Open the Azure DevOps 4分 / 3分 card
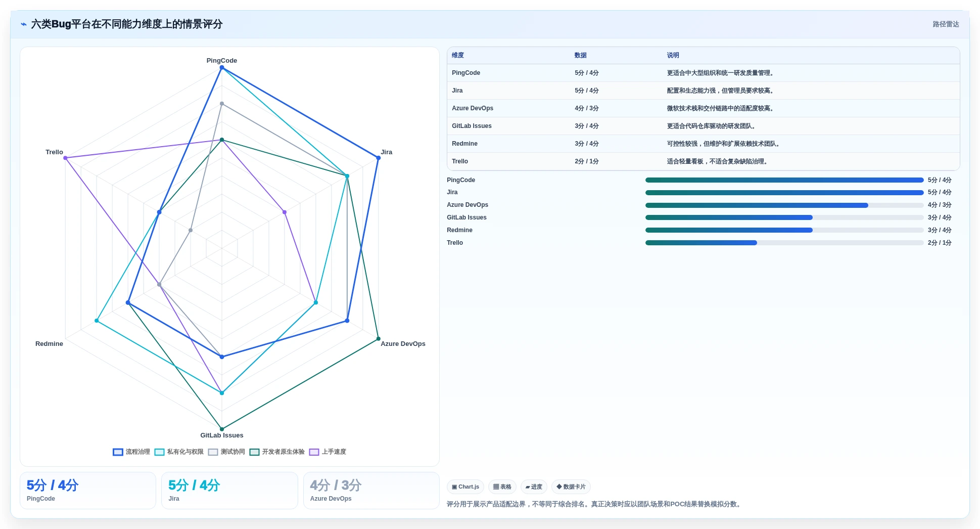This screenshot has width=980, height=529. (371, 491)
